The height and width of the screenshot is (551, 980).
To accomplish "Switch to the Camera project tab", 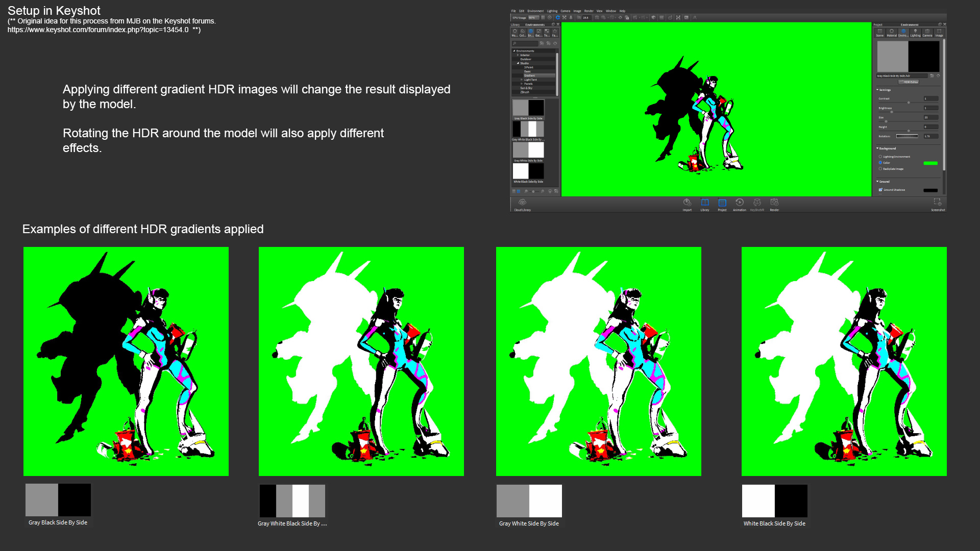I will click(927, 33).
